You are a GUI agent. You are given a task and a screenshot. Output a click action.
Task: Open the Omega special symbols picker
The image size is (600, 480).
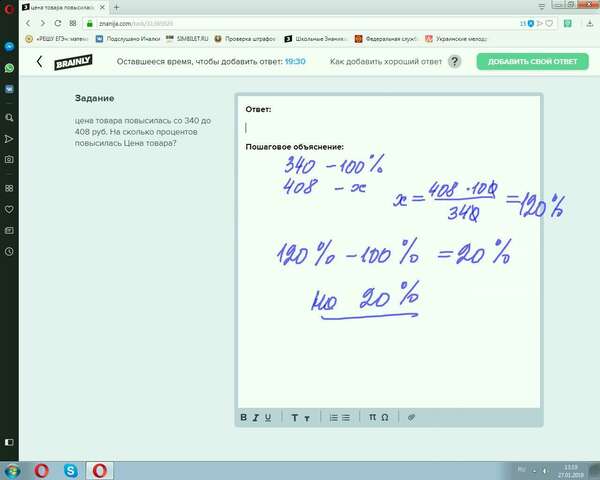pos(385,417)
